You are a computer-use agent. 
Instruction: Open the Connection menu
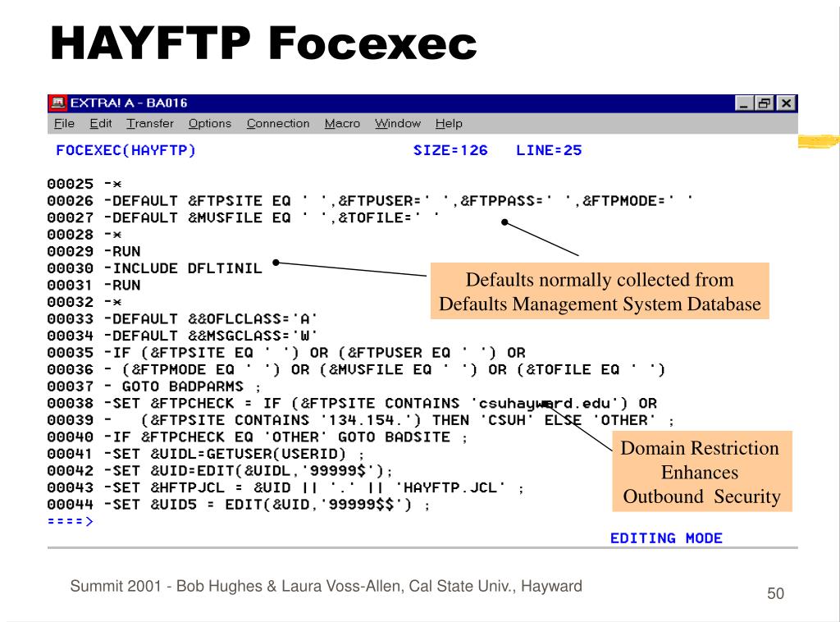(278, 124)
